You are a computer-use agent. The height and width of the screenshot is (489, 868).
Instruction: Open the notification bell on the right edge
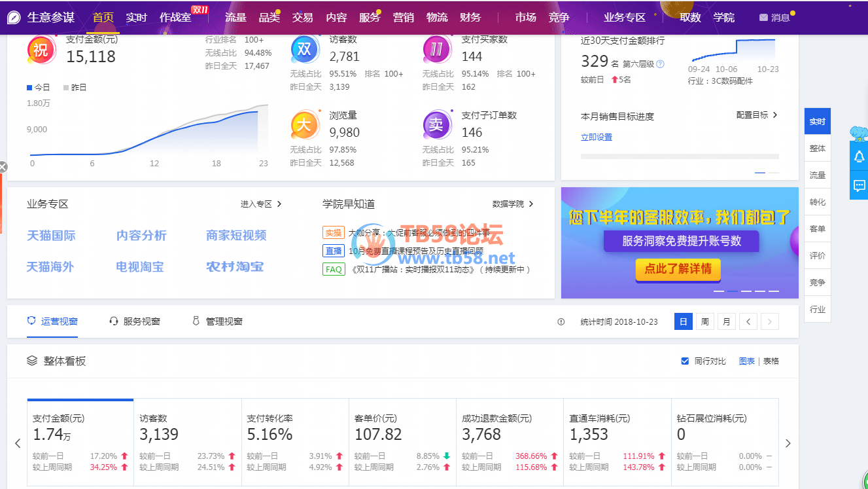pyautogui.click(x=859, y=157)
